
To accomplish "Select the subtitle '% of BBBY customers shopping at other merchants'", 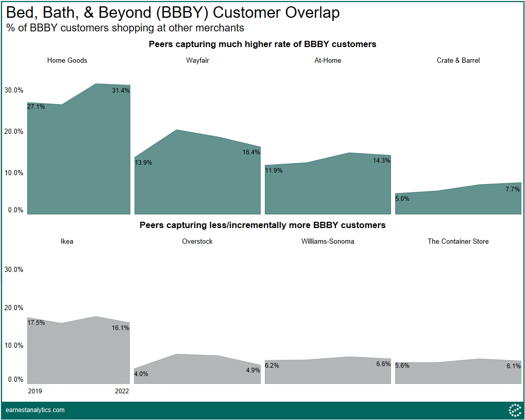I will click(125, 28).
